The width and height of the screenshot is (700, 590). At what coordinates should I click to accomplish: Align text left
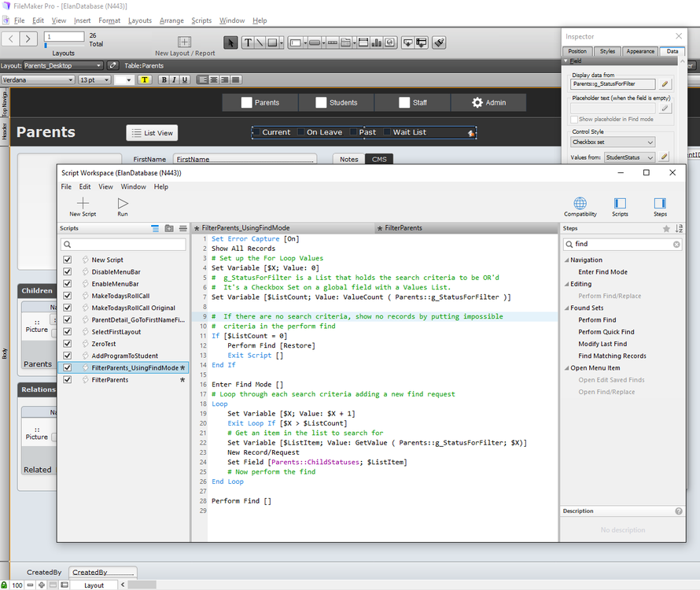(x=203, y=80)
